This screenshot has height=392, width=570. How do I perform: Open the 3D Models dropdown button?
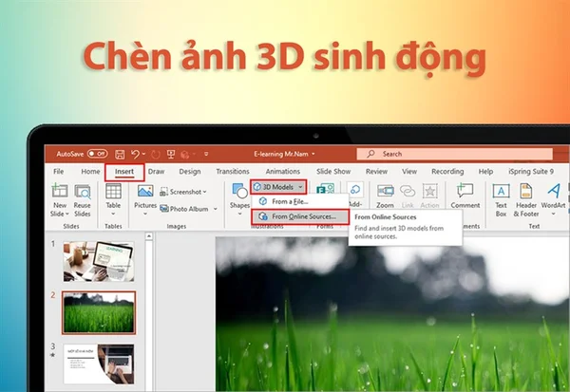click(278, 187)
